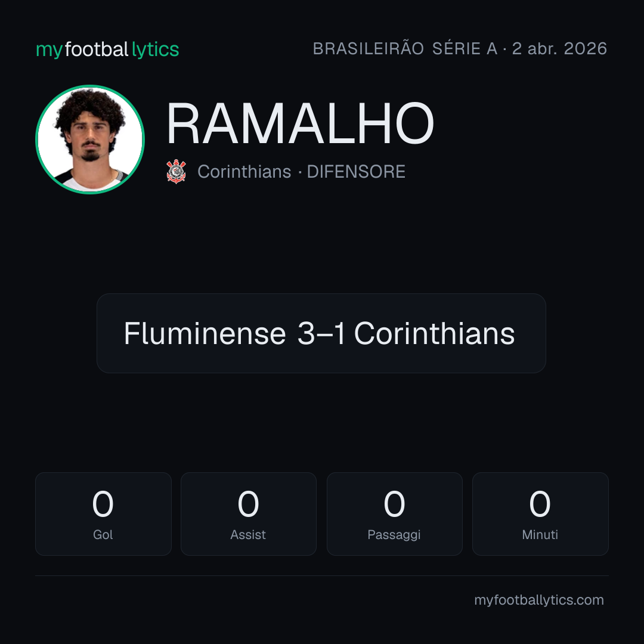Image resolution: width=644 pixels, height=644 pixels.
Task: Open the myfootballytics.com footer link
Action: tap(539, 600)
